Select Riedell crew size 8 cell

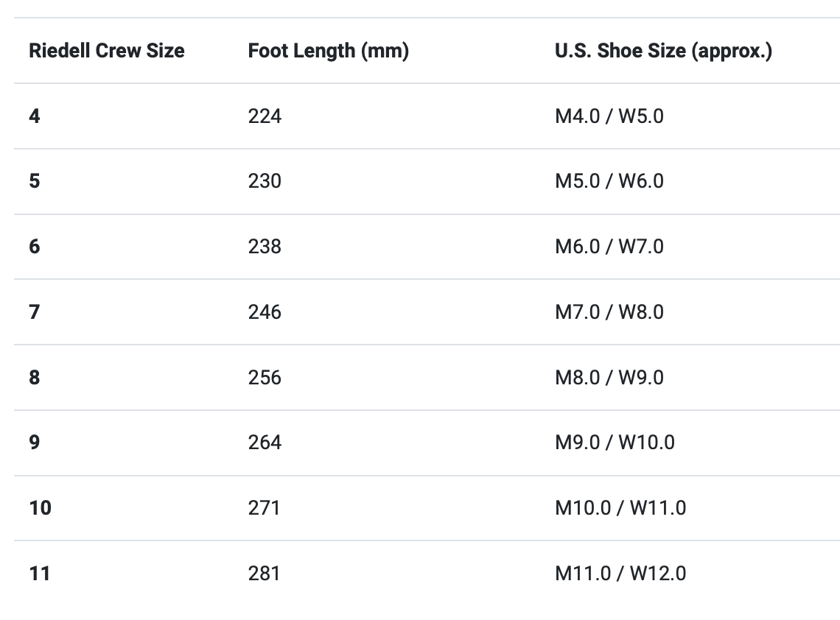pos(35,377)
